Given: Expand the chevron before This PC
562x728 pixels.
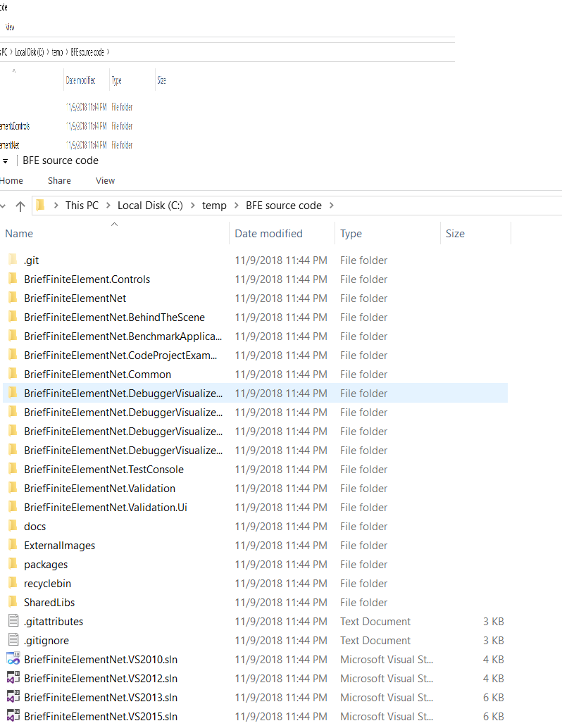Looking at the screenshot, I should point(56,205).
